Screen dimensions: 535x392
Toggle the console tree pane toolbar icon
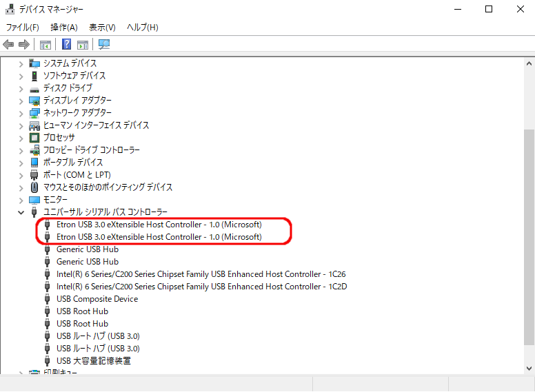(45, 44)
